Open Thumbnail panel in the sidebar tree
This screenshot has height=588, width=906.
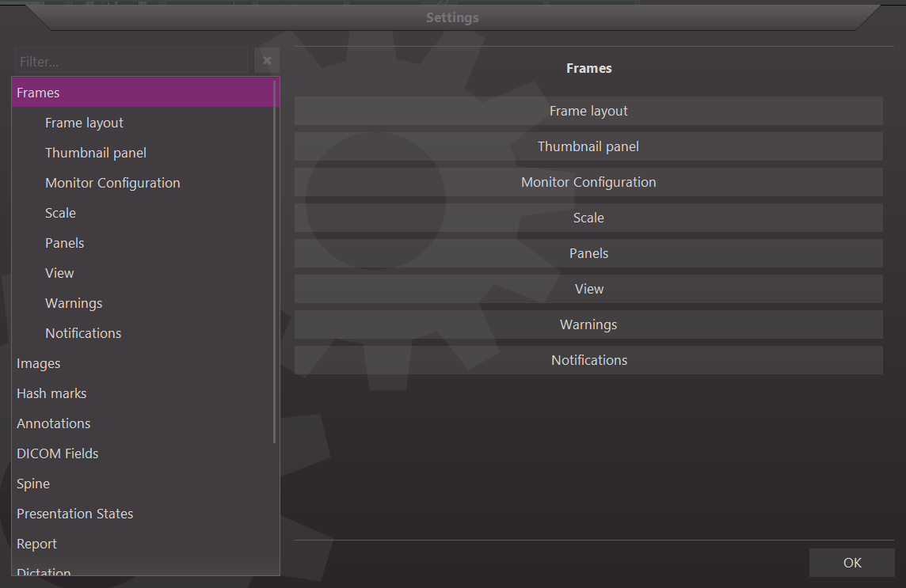[x=95, y=153]
